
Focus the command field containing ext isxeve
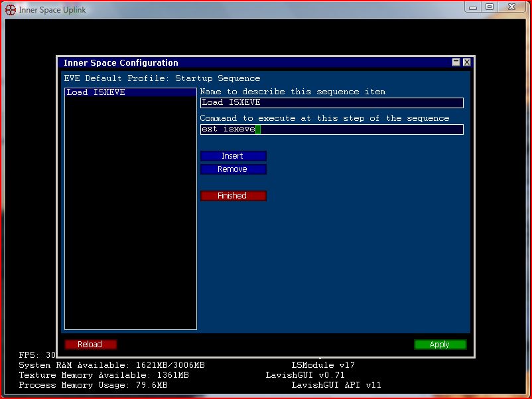coord(332,129)
